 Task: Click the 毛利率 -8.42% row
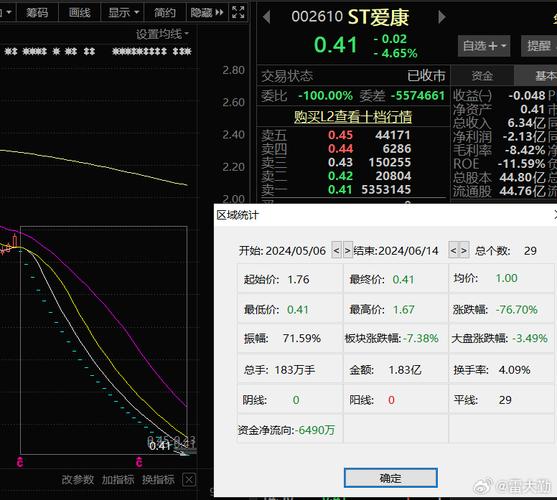(499, 150)
